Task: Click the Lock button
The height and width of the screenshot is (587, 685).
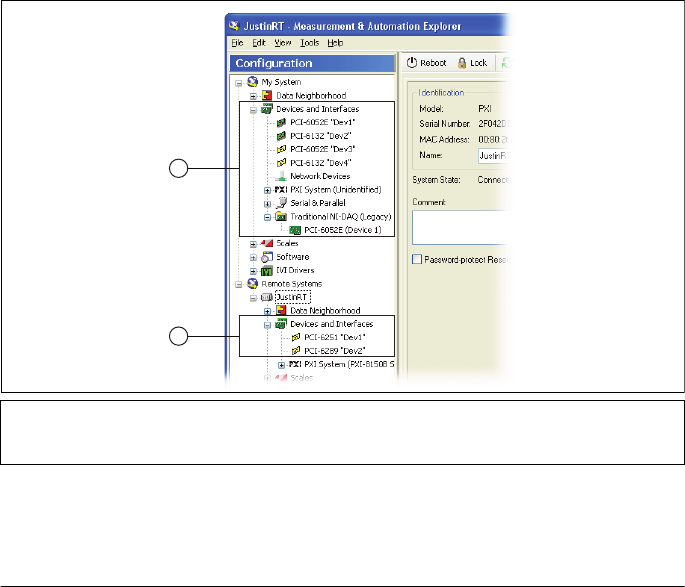Action: 472,63
